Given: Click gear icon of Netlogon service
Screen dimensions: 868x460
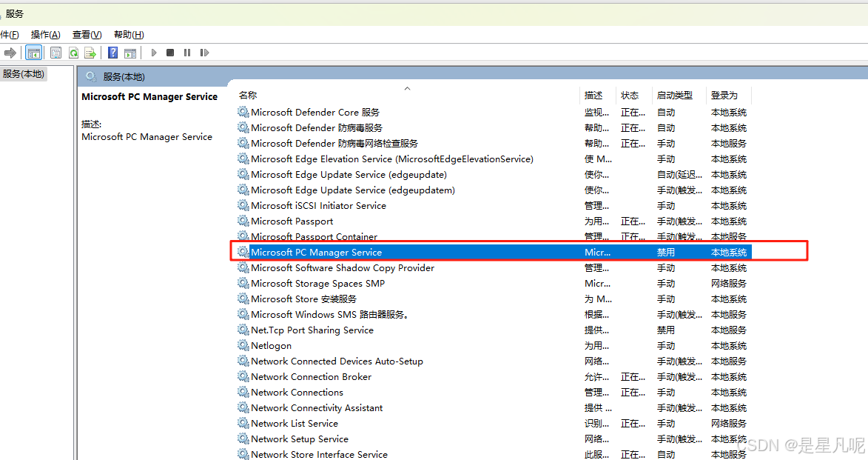Looking at the screenshot, I should click(x=243, y=344).
